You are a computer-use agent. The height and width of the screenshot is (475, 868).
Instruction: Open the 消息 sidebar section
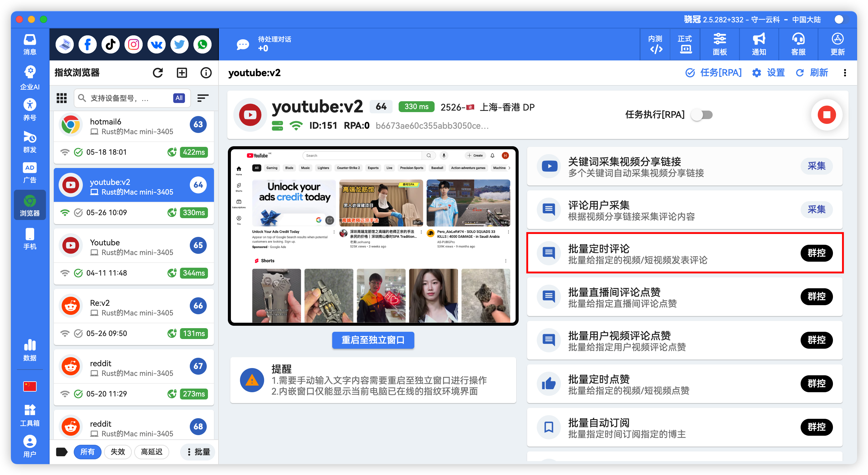(x=30, y=44)
